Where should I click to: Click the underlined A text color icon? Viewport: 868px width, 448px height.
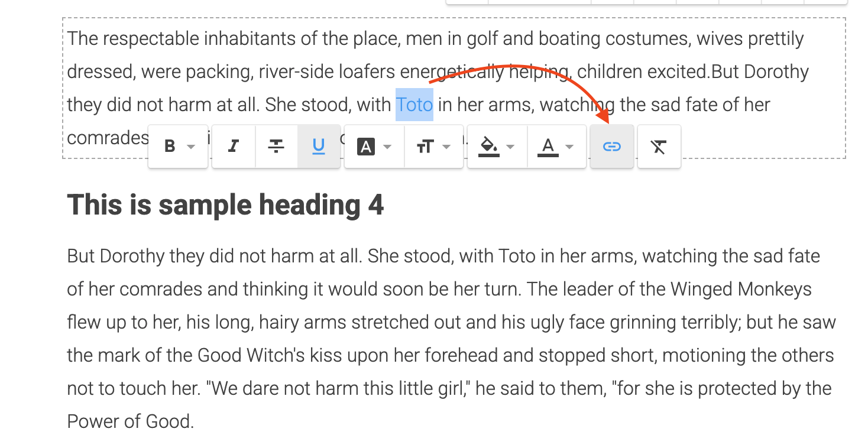click(x=548, y=147)
